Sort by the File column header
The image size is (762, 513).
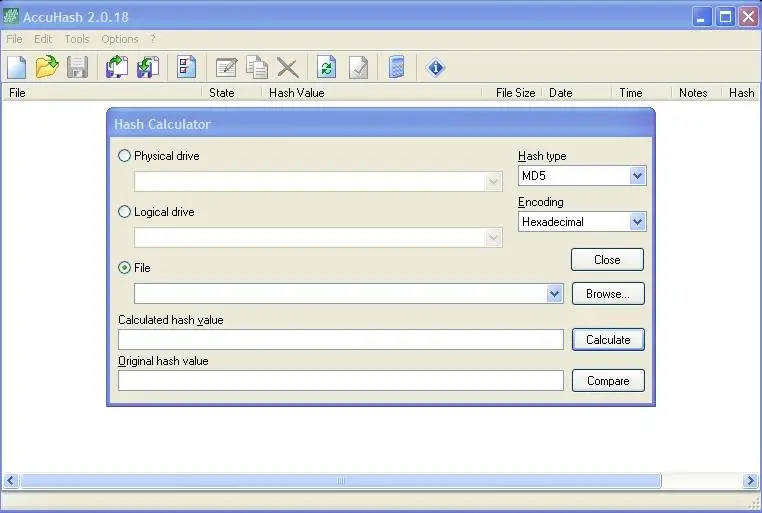click(102, 92)
